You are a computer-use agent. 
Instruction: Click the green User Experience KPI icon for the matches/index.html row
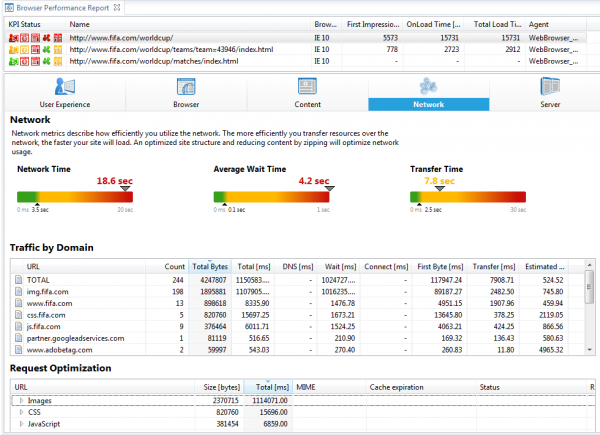pyautogui.click(x=13, y=61)
